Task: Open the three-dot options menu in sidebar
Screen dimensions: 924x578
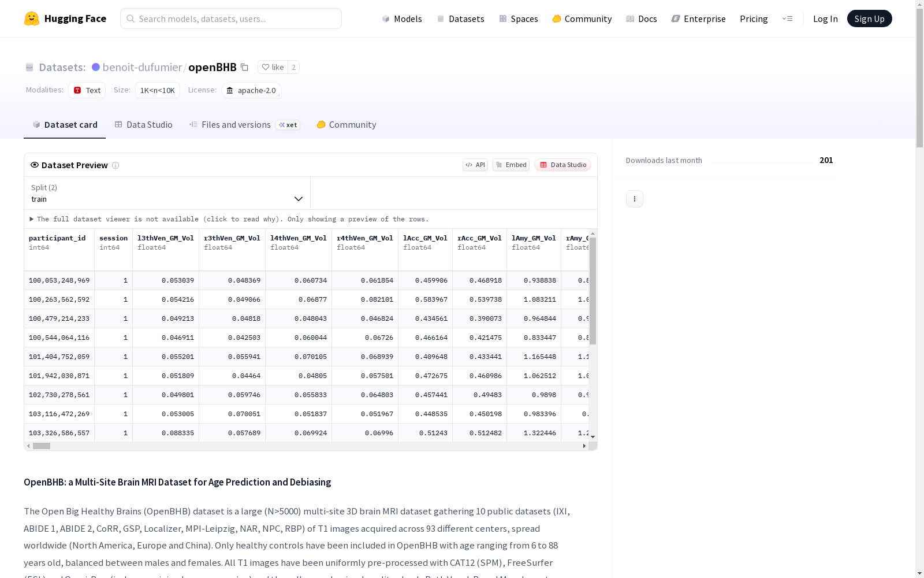Action: 635,199
